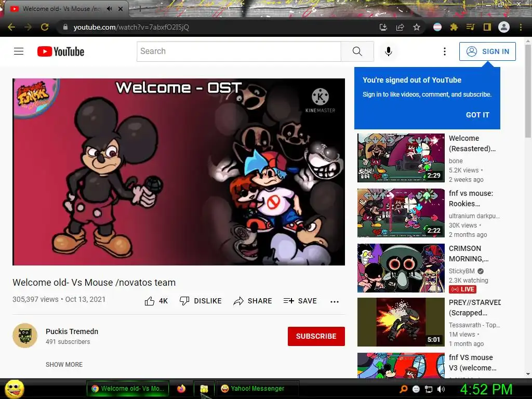Open the Chrome profile avatar
Image resolution: width=532 pixels, height=399 pixels.
tap(504, 27)
